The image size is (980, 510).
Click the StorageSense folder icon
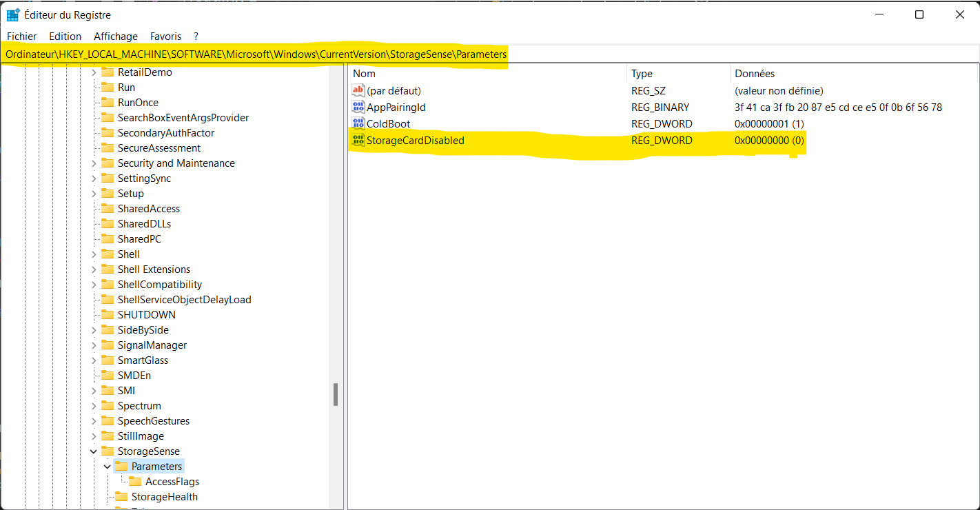click(x=107, y=451)
